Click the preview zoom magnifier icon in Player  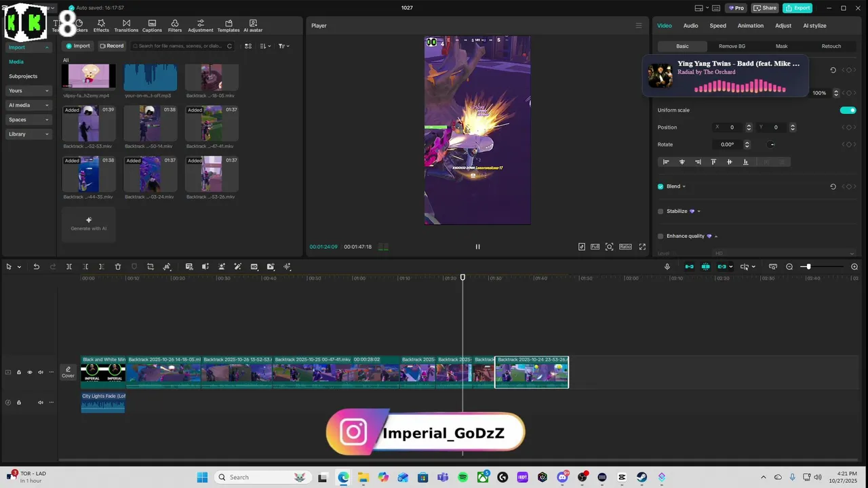(610, 247)
